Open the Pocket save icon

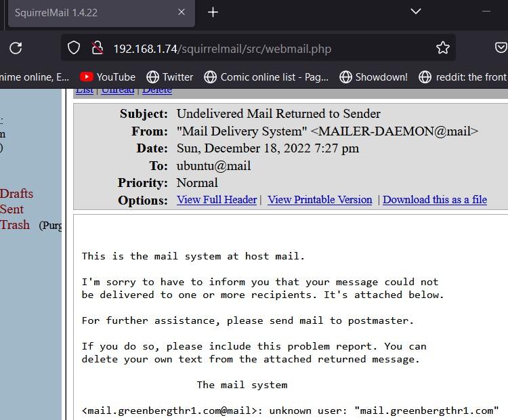(x=501, y=48)
